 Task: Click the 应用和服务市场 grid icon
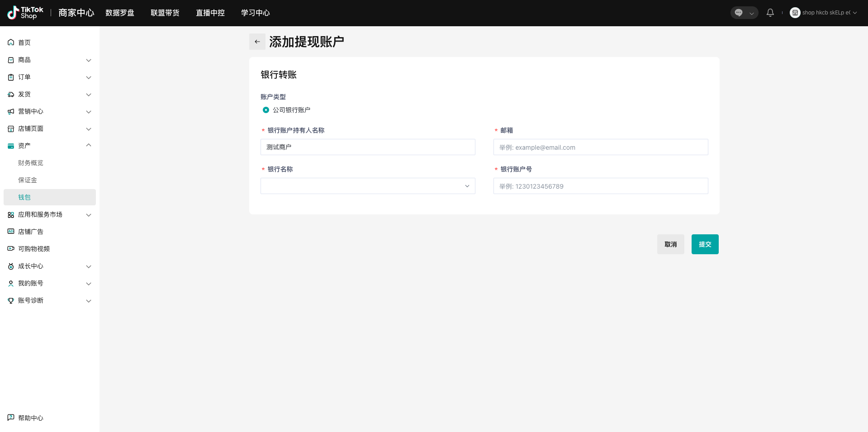(x=11, y=214)
